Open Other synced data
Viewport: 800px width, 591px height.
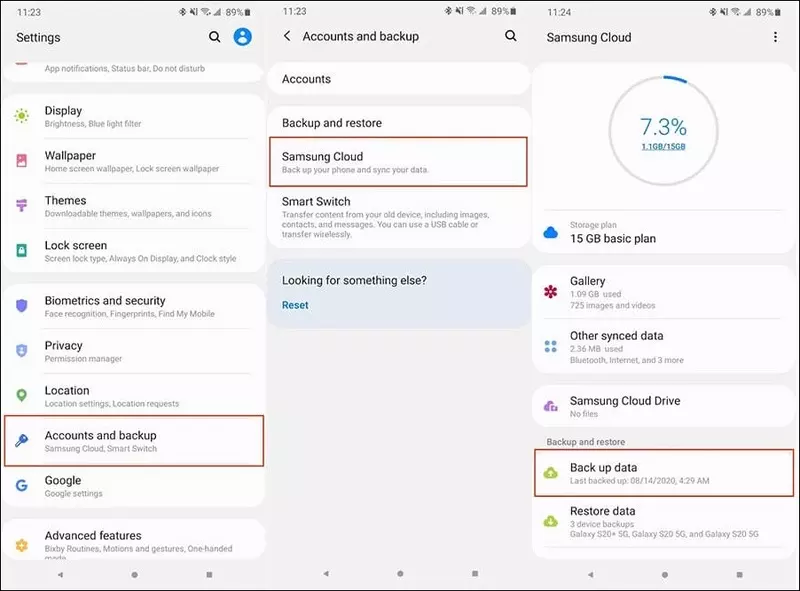[663, 347]
